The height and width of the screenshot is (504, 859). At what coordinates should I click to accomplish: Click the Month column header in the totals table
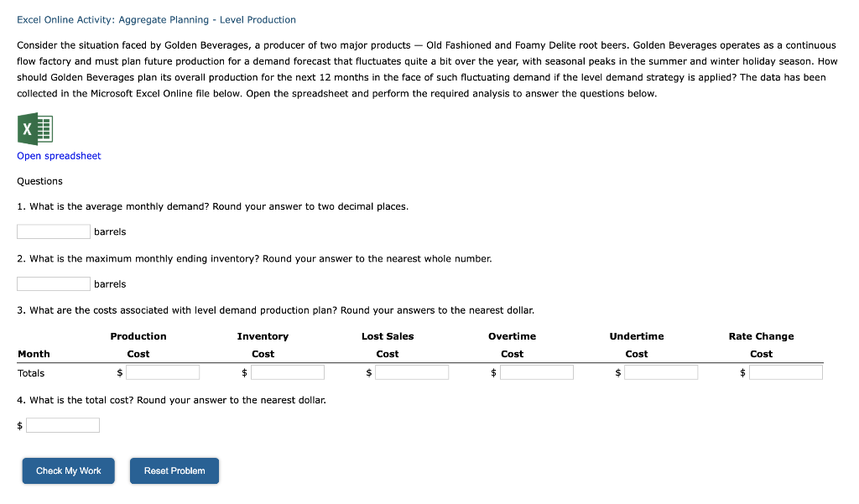[34, 354]
